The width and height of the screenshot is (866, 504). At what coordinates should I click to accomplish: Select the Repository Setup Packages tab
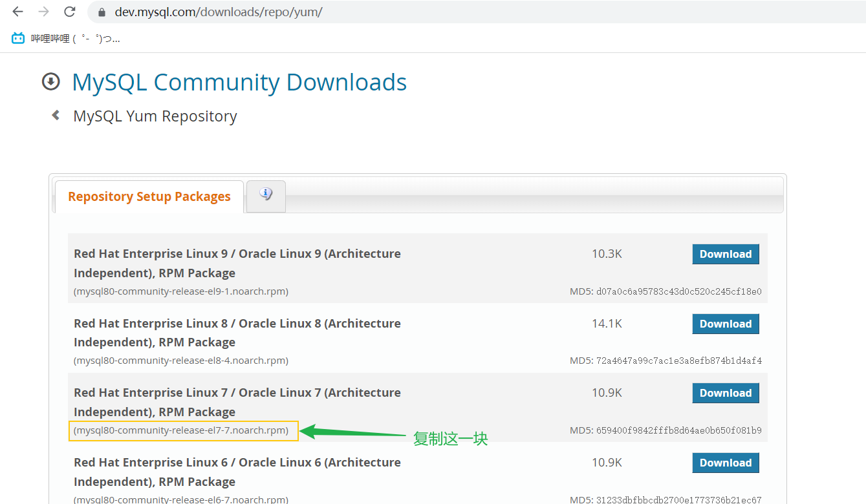[x=149, y=196]
